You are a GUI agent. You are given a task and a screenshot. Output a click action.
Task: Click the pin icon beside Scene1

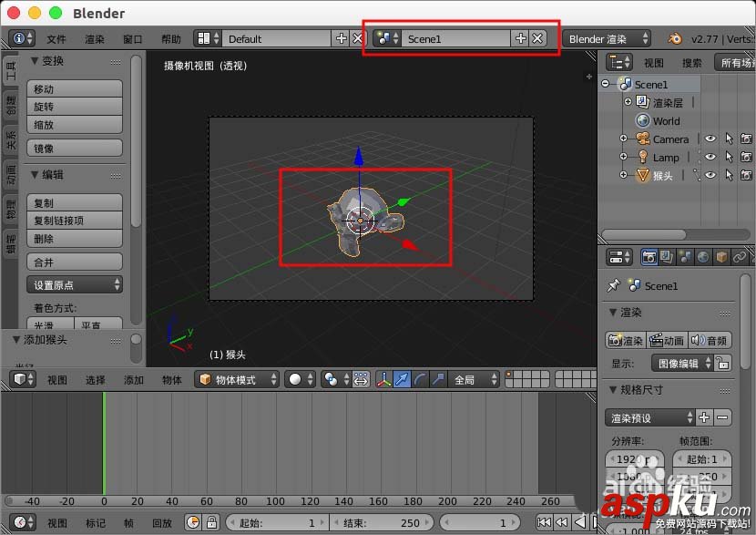[613, 285]
